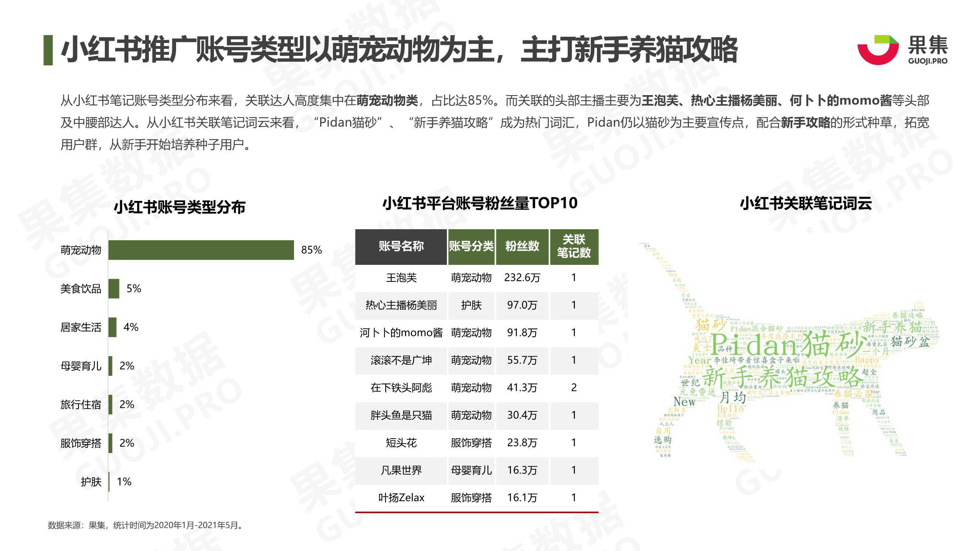The height and width of the screenshot is (551, 980).
Task: Click the 选购 word in cloud
Action: 663,440
